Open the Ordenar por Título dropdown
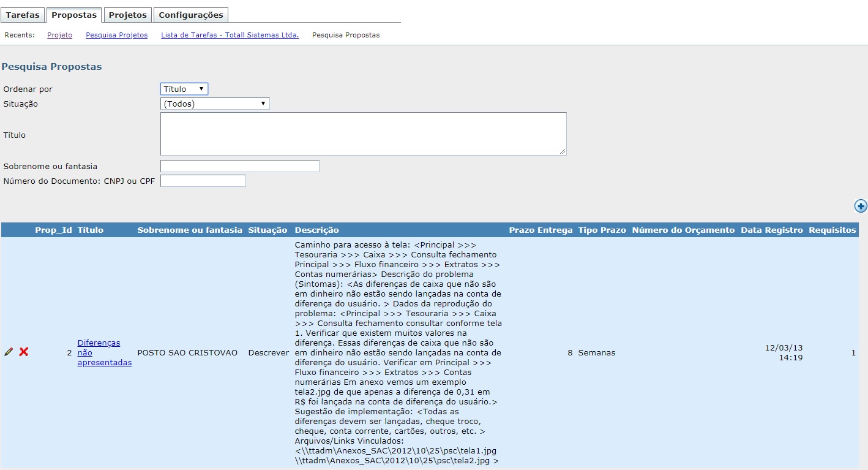This screenshot has height=470, width=868. [x=184, y=89]
